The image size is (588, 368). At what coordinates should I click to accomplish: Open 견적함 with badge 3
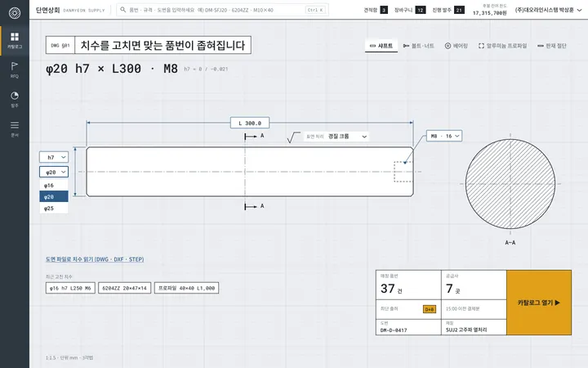click(376, 10)
